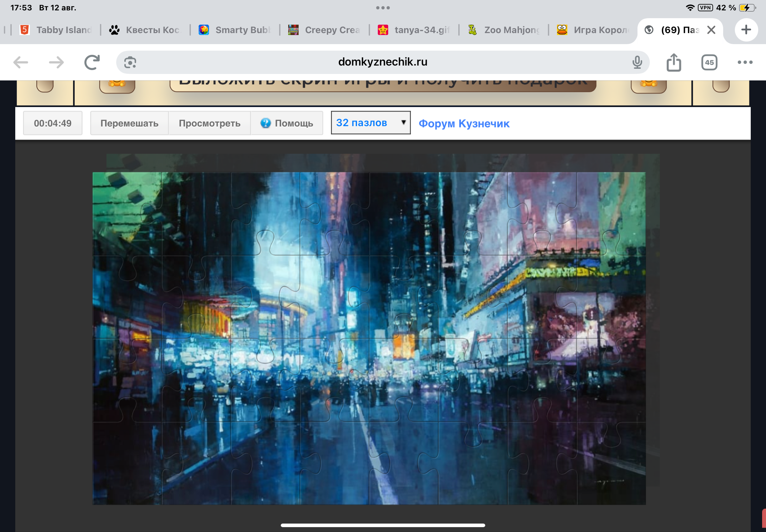Tap the Wi-Fi status icon

pyautogui.click(x=690, y=7)
